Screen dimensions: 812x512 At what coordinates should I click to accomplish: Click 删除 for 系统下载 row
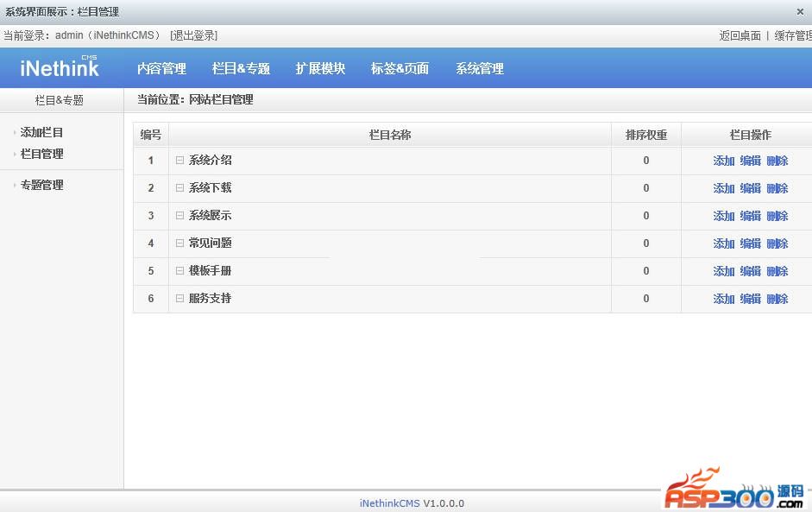click(777, 188)
